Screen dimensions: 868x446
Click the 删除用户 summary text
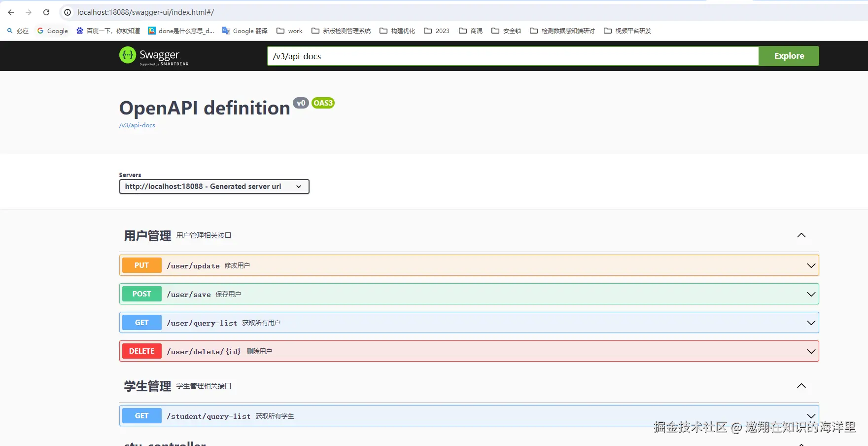tap(259, 351)
